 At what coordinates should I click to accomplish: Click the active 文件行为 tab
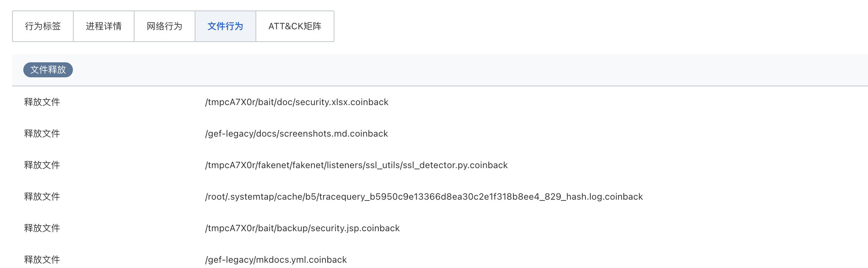tap(225, 26)
